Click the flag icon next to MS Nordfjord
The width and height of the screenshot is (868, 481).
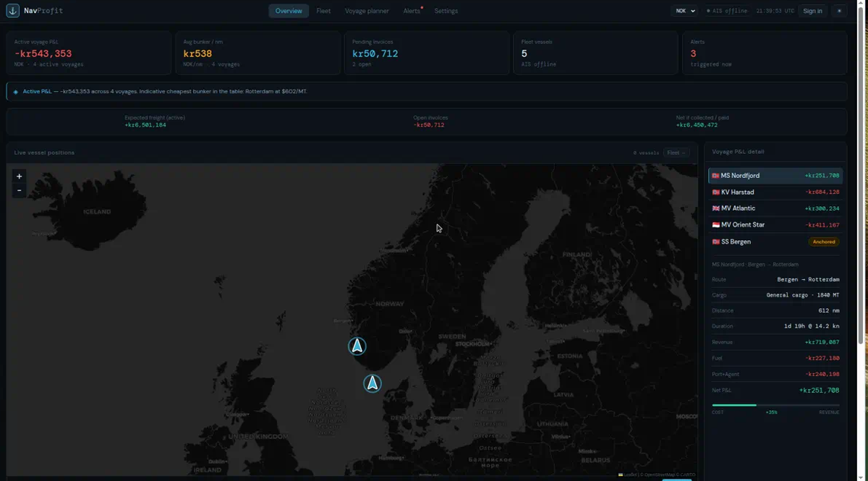click(715, 176)
